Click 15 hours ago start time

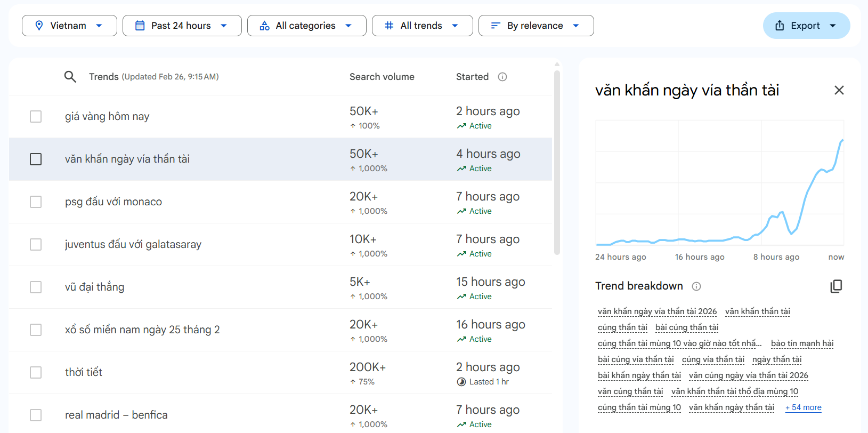point(491,282)
